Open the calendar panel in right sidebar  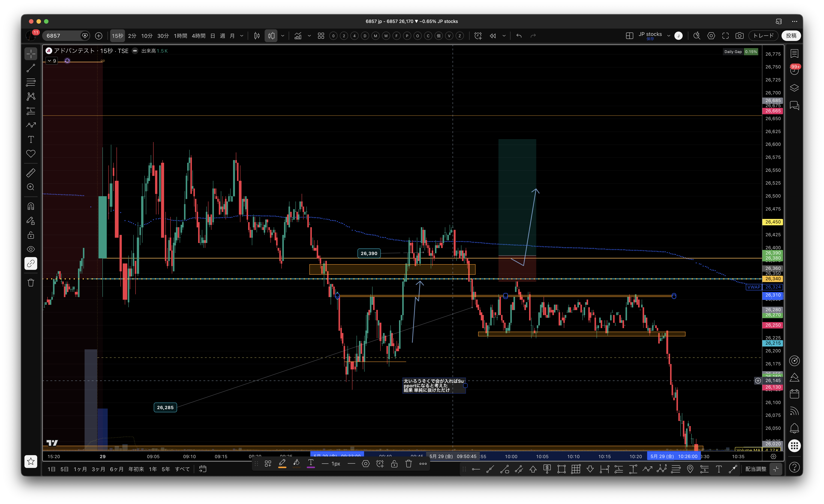pos(794,394)
